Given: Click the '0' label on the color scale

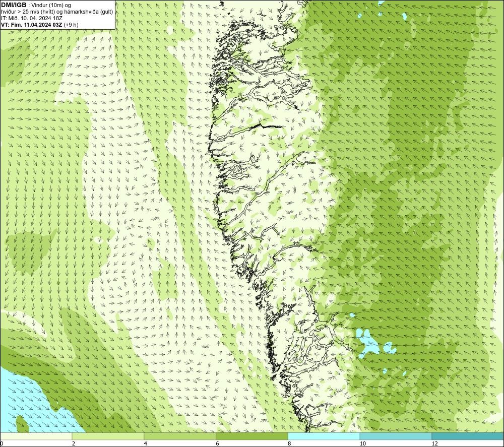Looking at the screenshot, I should click(x=2, y=444).
